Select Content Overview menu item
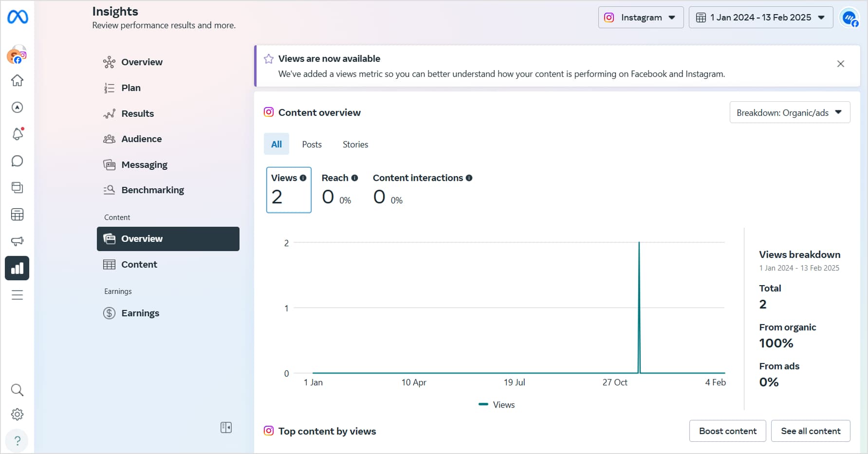This screenshot has width=868, height=454. pos(168,239)
